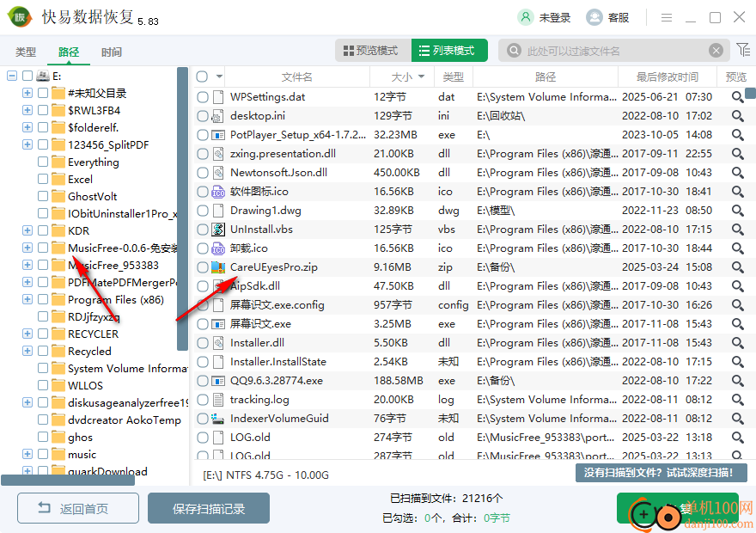Click the UnInstall.vbs script file icon

pyautogui.click(x=218, y=230)
